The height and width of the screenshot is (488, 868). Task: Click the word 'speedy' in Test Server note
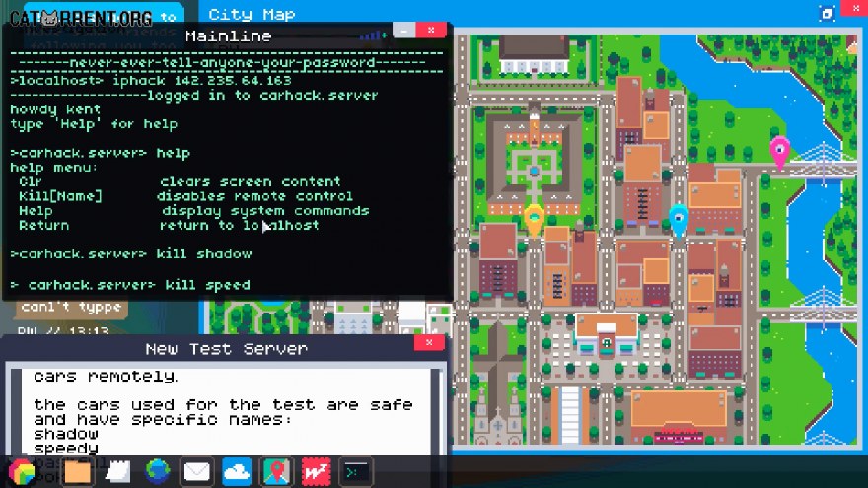coord(66,449)
